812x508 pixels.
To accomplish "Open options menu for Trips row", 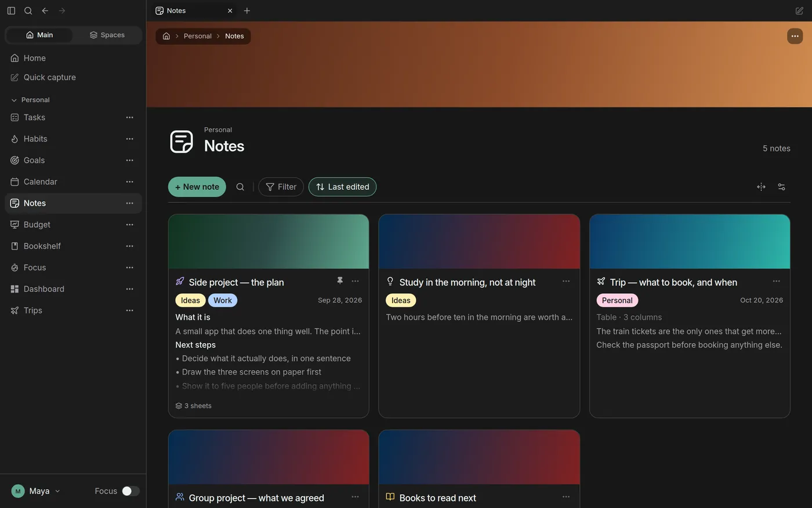I will tap(130, 311).
